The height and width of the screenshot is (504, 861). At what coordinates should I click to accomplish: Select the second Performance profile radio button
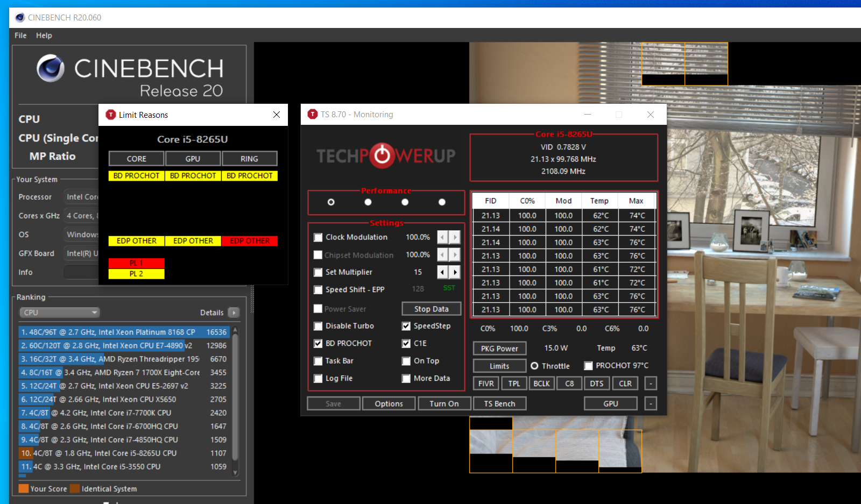click(x=368, y=202)
